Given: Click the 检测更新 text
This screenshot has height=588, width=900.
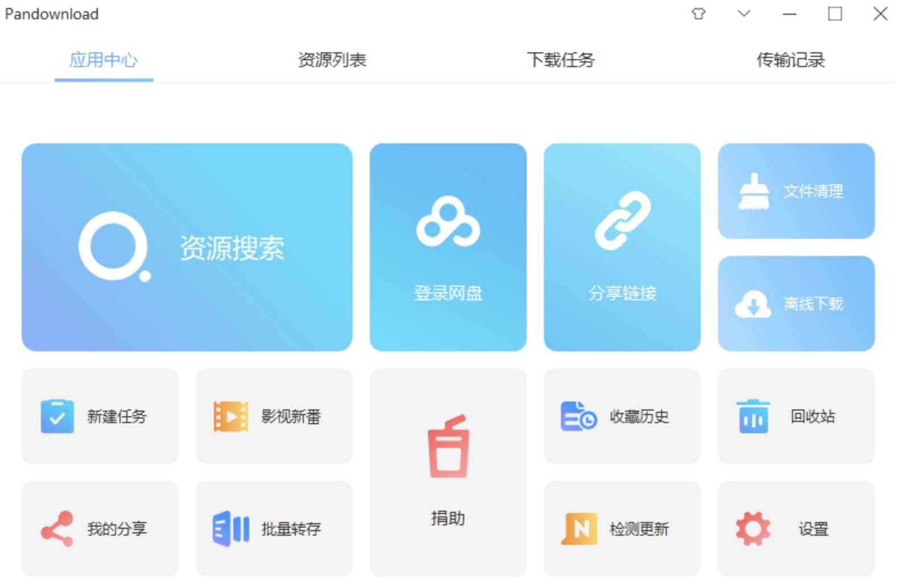Looking at the screenshot, I should [639, 529].
